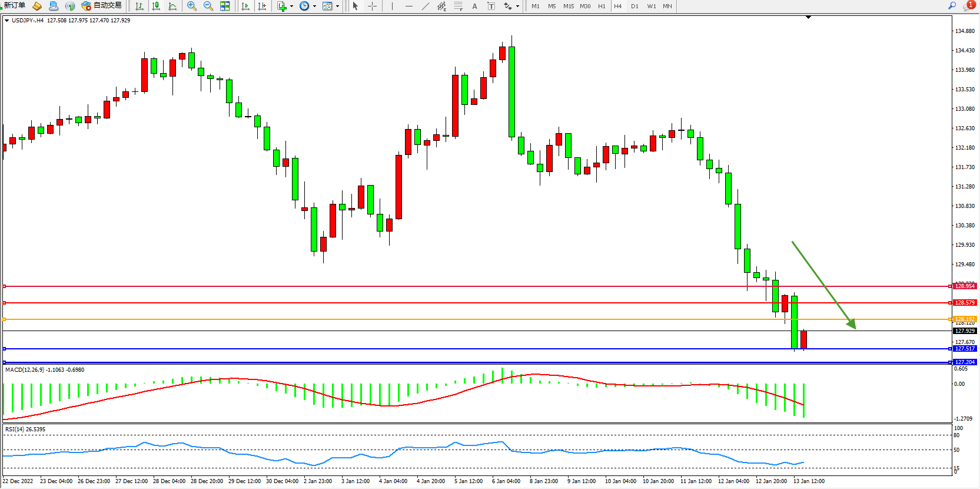Open notifications chat bubble with red badge
This screenshot has width=980, height=489.
pos(968,6)
